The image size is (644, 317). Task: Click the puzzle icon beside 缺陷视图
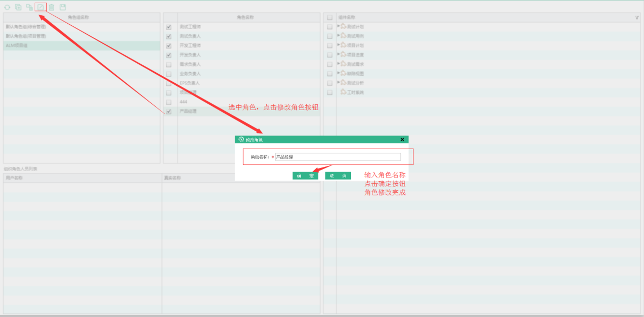[343, 73]
